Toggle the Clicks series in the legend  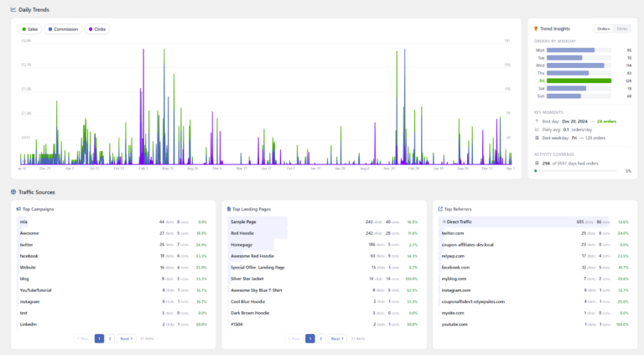pos(97,29)
